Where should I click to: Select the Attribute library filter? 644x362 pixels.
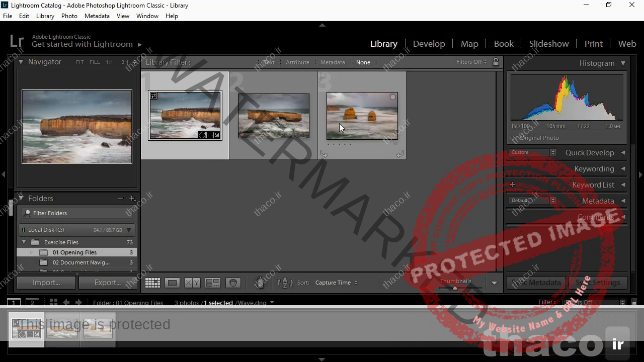click(297, 62)
